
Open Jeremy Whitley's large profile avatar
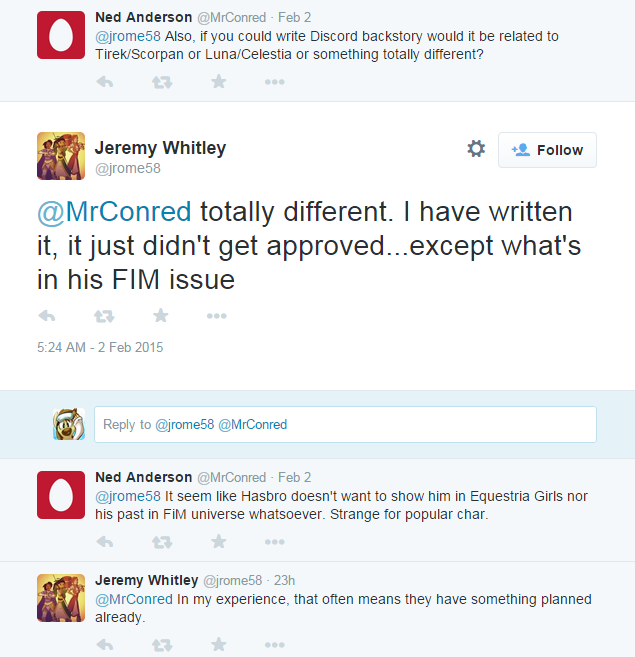click(x=60, y=155)
